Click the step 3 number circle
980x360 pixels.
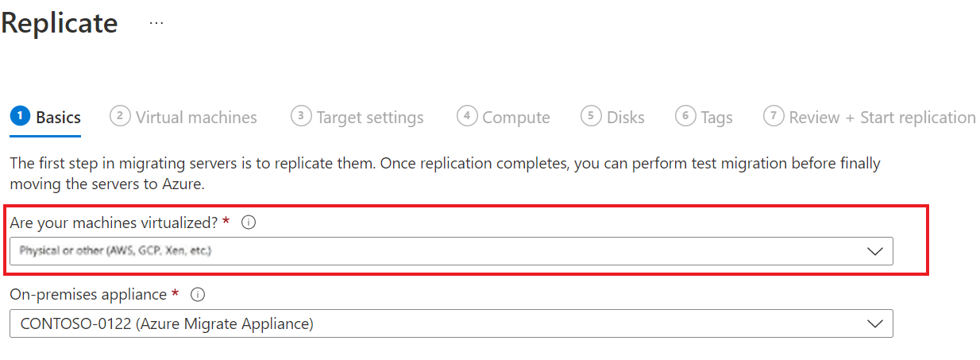tap(301, 116)
